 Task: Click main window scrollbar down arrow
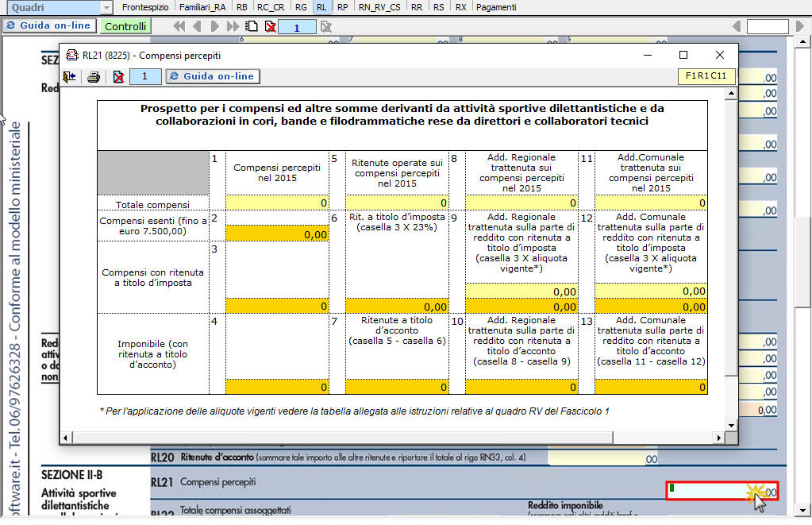click(802, 511)
